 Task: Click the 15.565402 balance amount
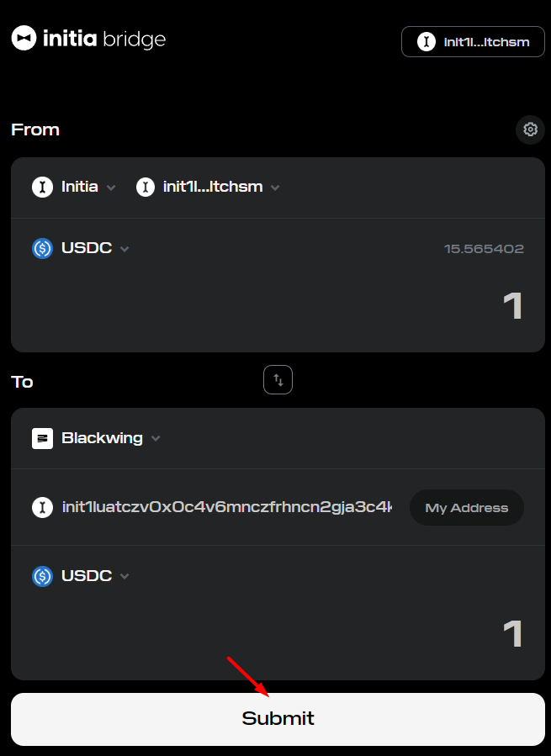point(484,249)
